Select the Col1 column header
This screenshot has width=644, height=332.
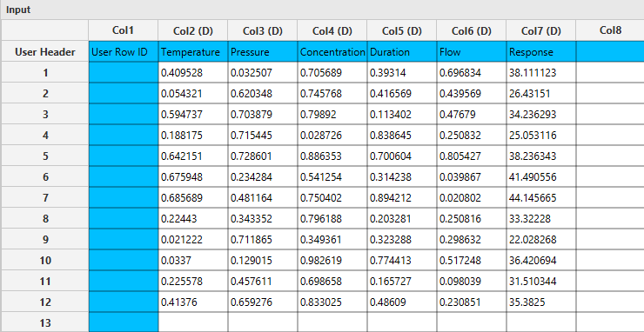[x=124, y=30]
